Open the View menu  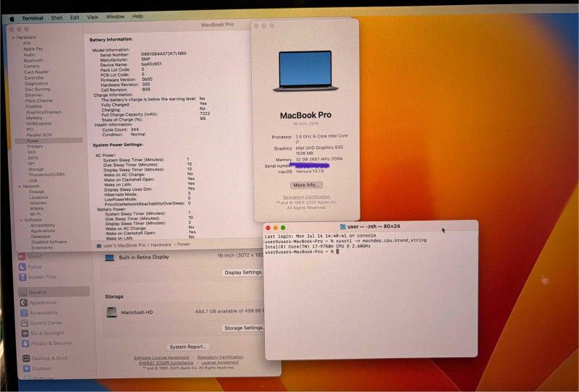pyautogui.click(x=93, y=17)
